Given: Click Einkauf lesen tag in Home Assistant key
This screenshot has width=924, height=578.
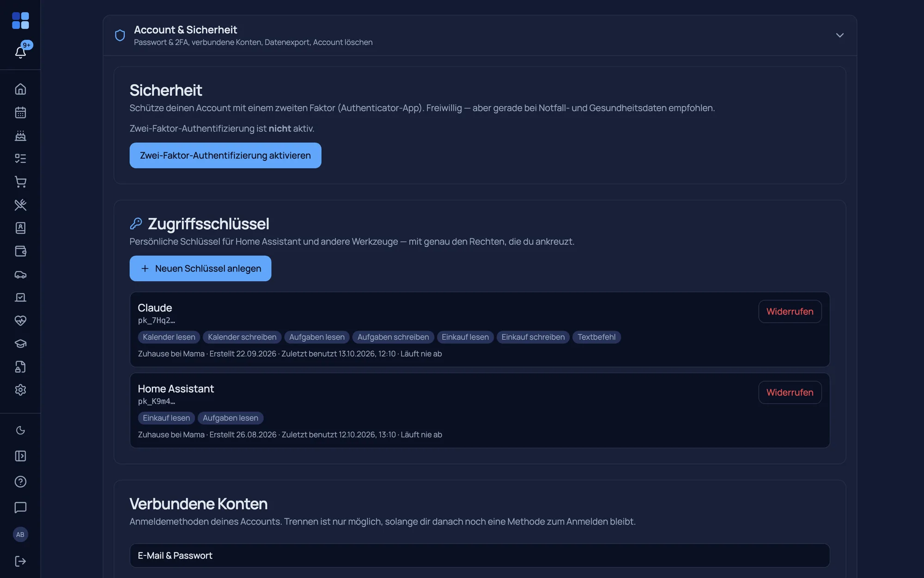Looking at the screenshot, I should [x=166, y=418].
